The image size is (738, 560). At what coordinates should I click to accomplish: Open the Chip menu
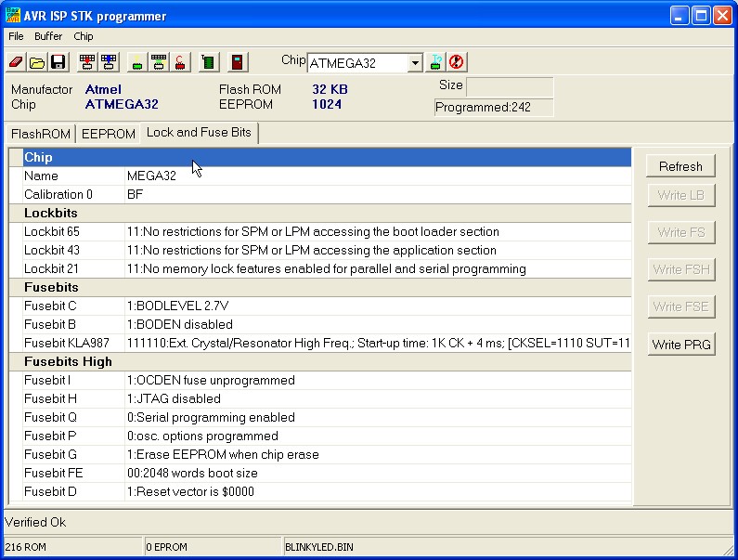pyautogui.click(x=84, y=36)
